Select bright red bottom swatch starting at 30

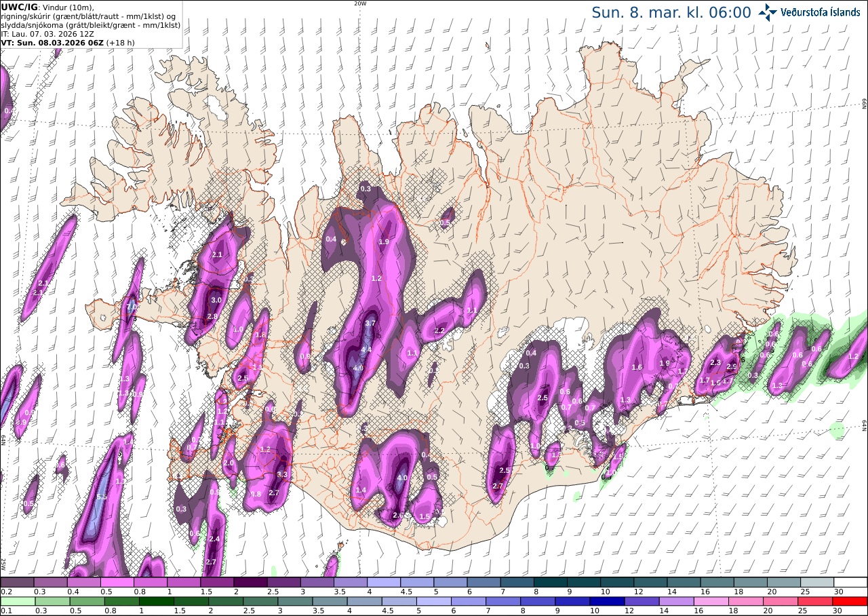coord(851,601)
